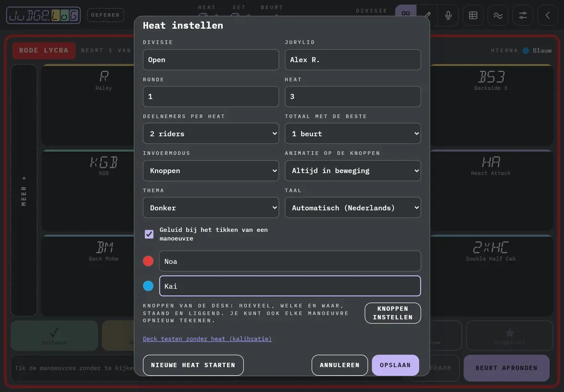Click the back chevron icon top right
564x392 pixels.
click(547, 15)
